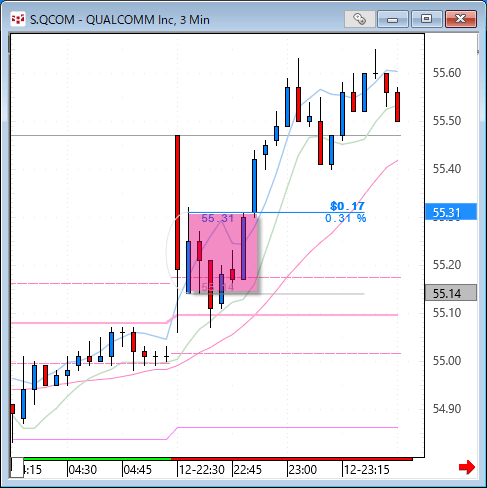
Task: Click the link-windows chain icon button
Action: coord(360,19)
